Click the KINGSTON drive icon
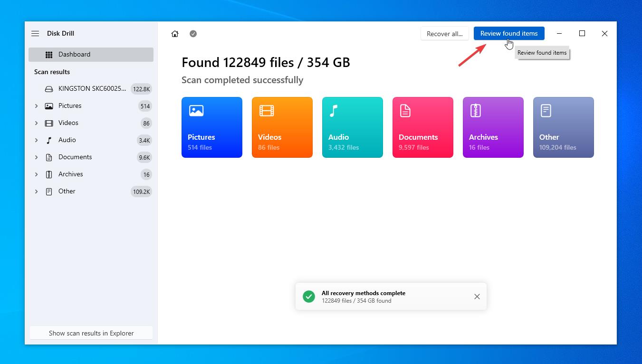Image resolution: width=642 pixels, height=364 pixels. pyautogui.click(x=49, y=89)
